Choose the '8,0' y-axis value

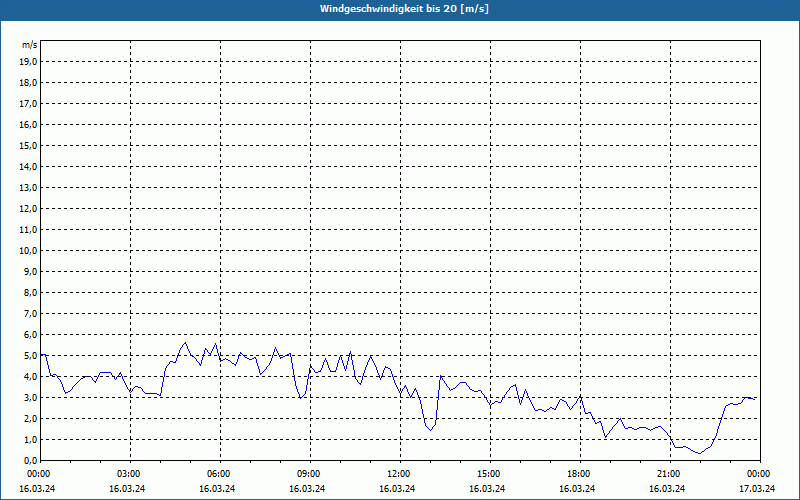[x=30, y=293]
